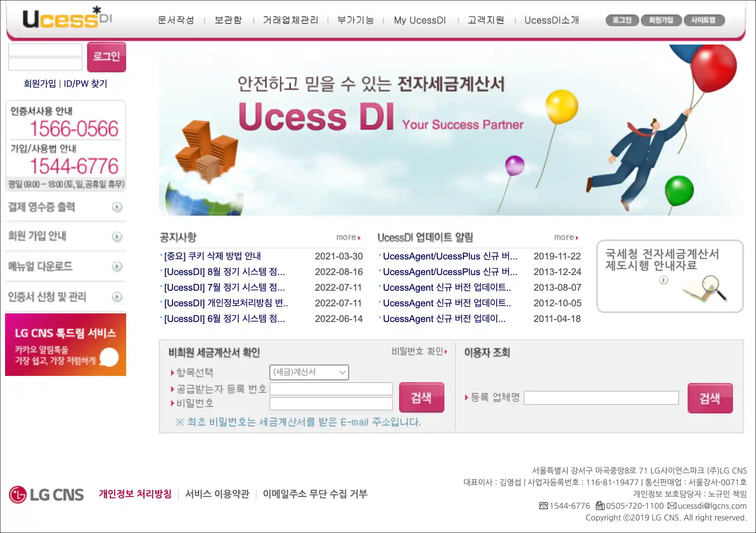
Task: Click 검색 button in 비회원 세금계산서 확인
Action: (x=422, y=397)
